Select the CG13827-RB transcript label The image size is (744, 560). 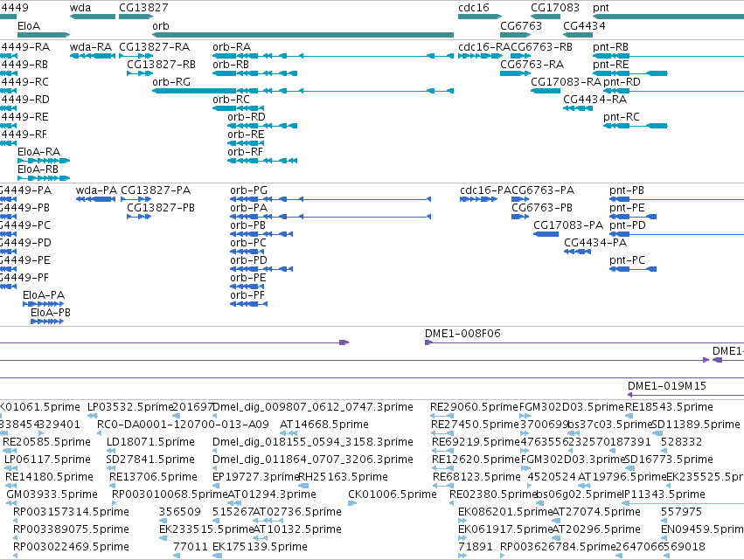pyautogui.click(x=162, y=65)
